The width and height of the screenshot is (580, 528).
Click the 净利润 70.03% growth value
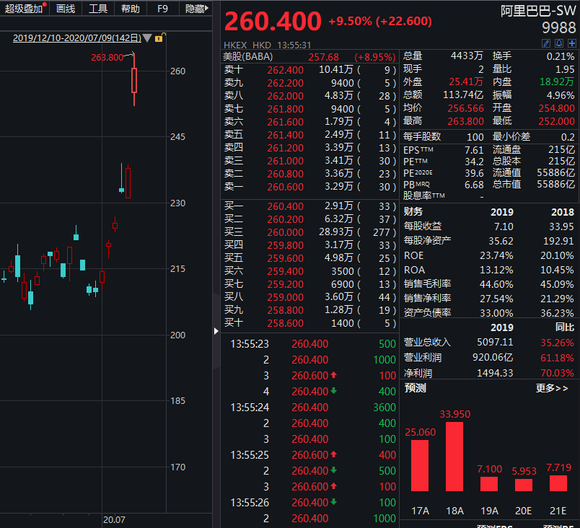pos(557,372)
